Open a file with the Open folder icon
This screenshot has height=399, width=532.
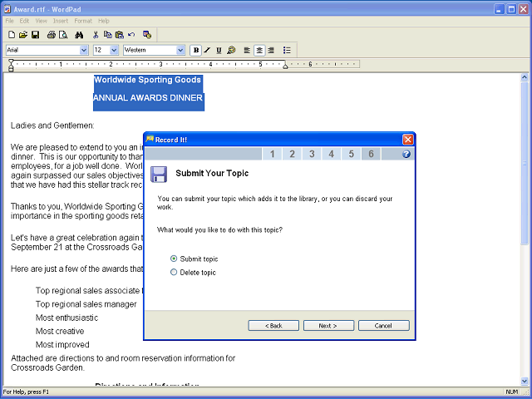click(x=23, y=35)
